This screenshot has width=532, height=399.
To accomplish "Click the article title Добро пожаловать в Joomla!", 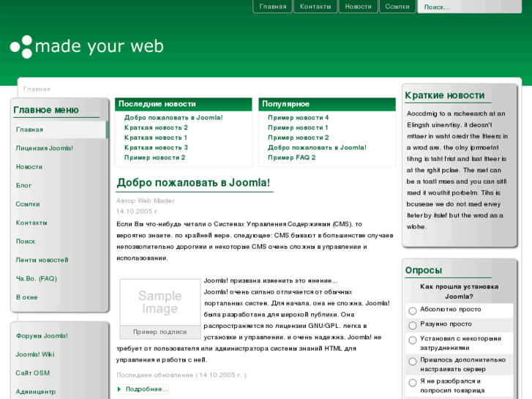I will pyautogui.click(x=193, y=183).
